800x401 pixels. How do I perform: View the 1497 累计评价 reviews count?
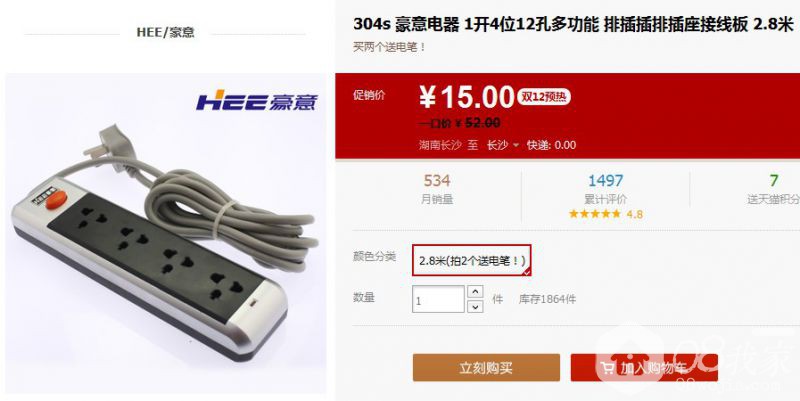click(x=606, y=188)
